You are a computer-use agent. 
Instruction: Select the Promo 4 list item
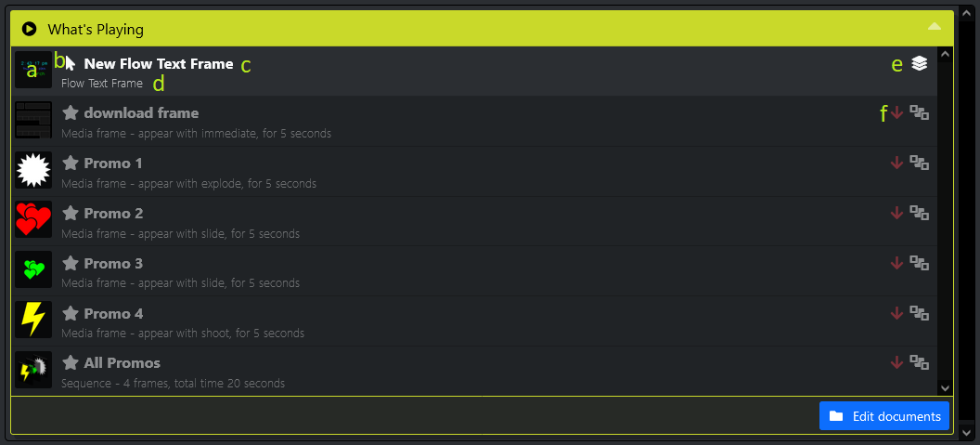tap(464, 321)
